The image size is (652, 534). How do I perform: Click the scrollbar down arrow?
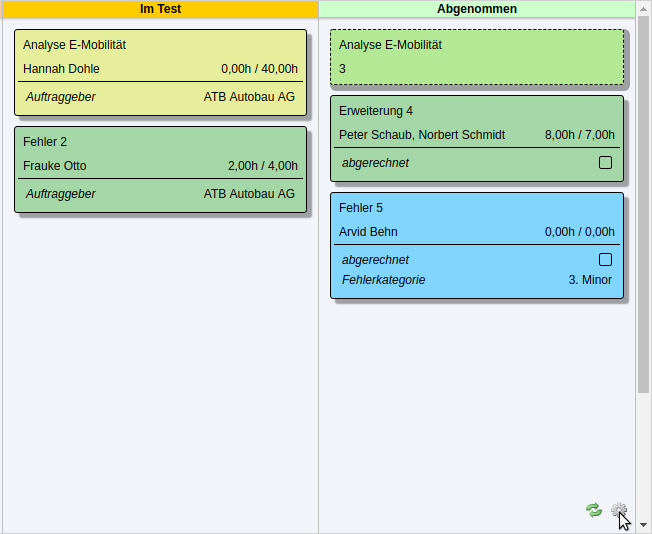pyautogui.click(x=643, y=524)
